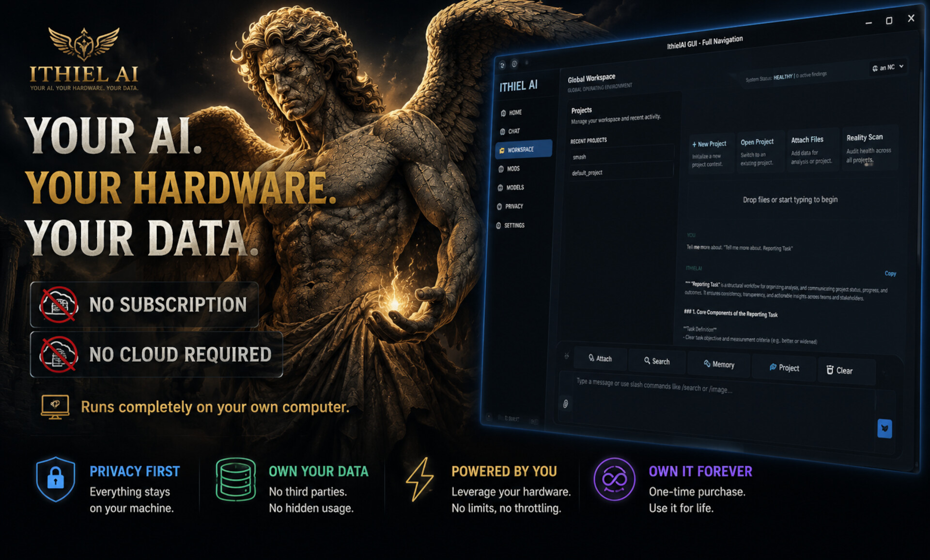Image resolution: width=930 pixels, height=560 pixels.
Task: Click the 'Global Workspace' heading
Action: click(x=591, y=78)
